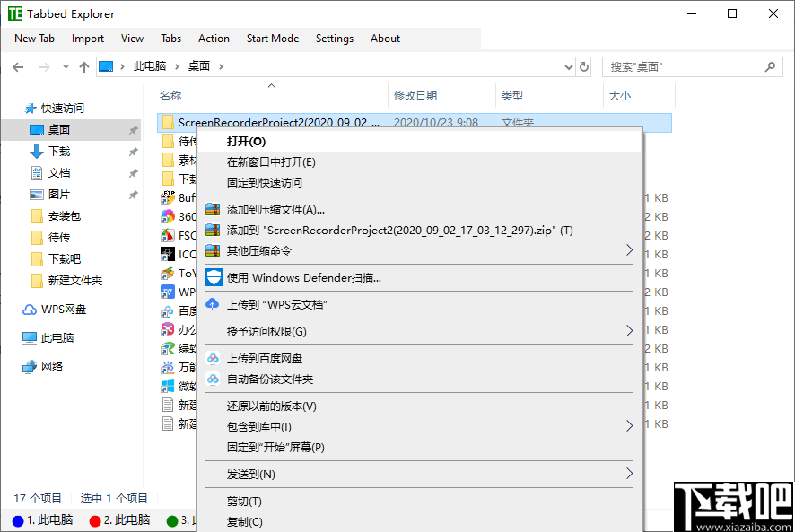
Task: Select 网络 in the sidebar
Action: click(51, 365)
